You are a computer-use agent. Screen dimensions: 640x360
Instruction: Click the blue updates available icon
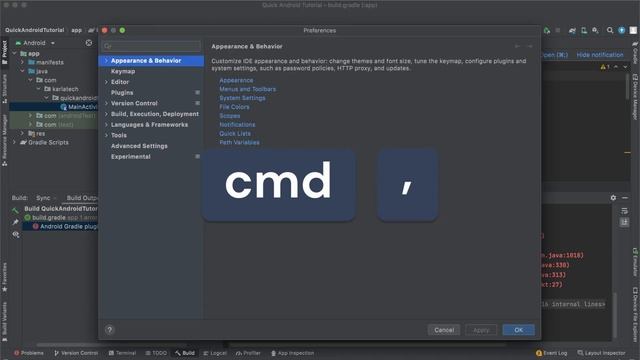pos(622,30)
